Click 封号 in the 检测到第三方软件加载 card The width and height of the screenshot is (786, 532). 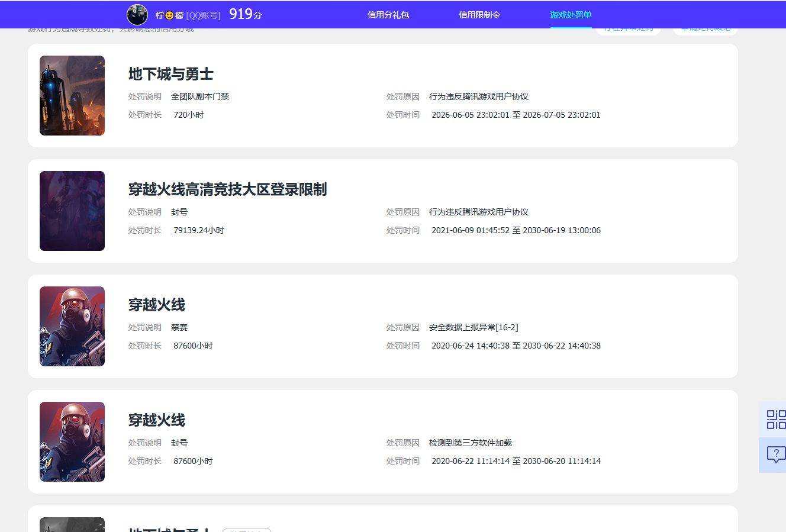pyautogui.click(x=179, y=443)
